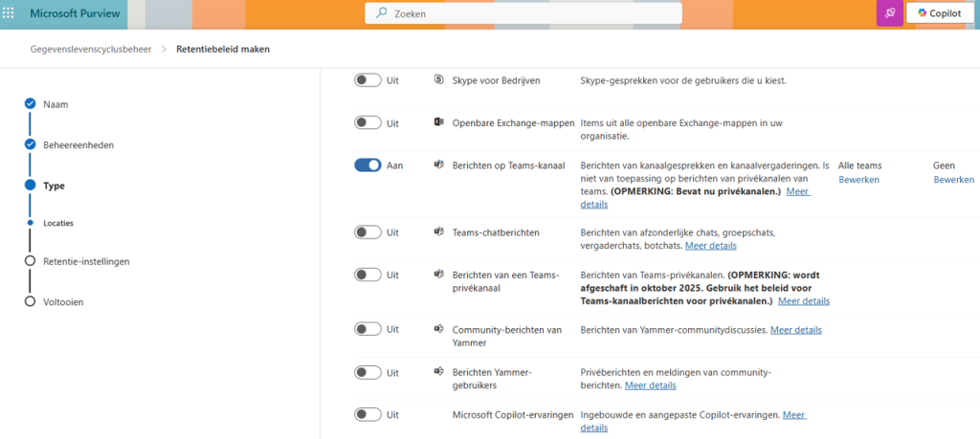
Task: Go to Gegevenslevenscyclusbeheer breadcrumb
Action: (x=91, y=49)
